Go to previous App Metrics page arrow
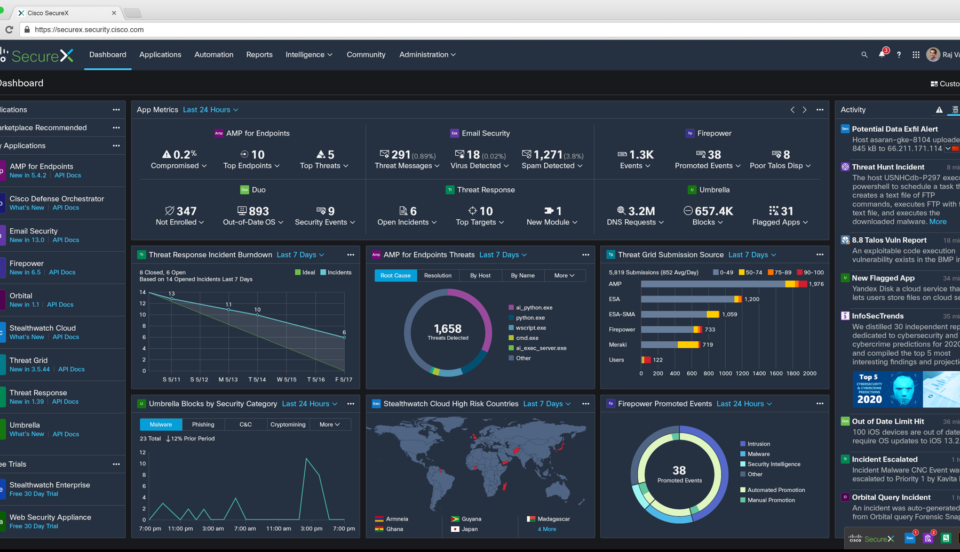 click(792, 110)
